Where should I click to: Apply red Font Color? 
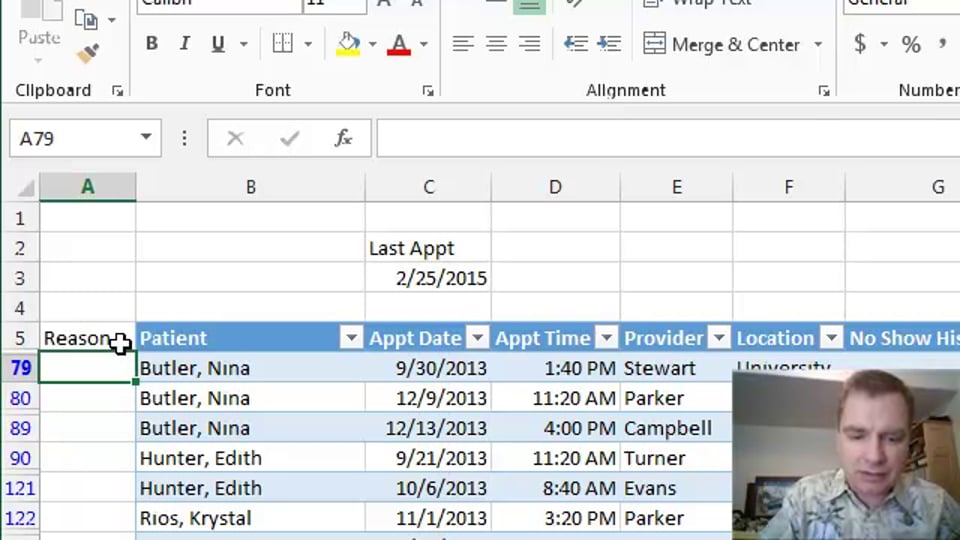(x=399, y=43)
